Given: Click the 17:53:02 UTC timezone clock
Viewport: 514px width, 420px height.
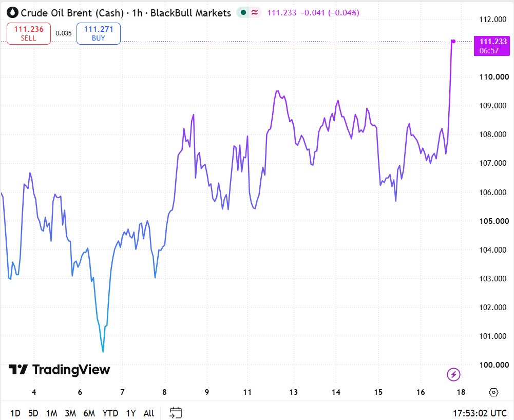Looking at the screenshot, I should pos(480,413).
